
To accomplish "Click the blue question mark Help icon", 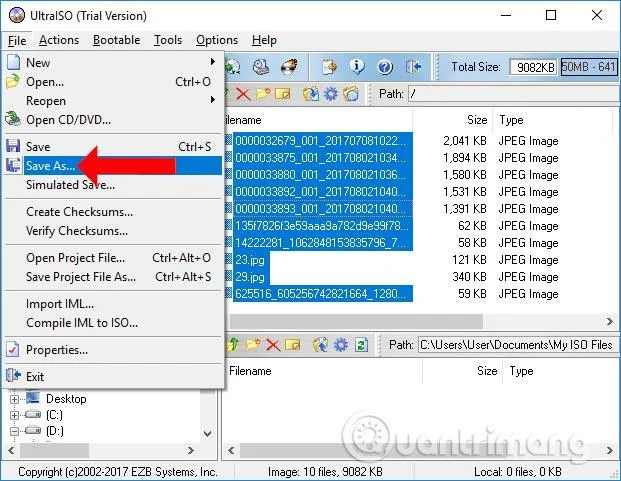I will pos(385,67).
